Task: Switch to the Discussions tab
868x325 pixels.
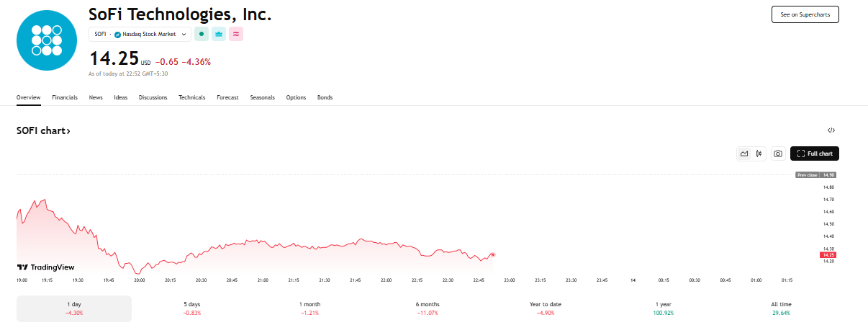Action: point(153,97)
